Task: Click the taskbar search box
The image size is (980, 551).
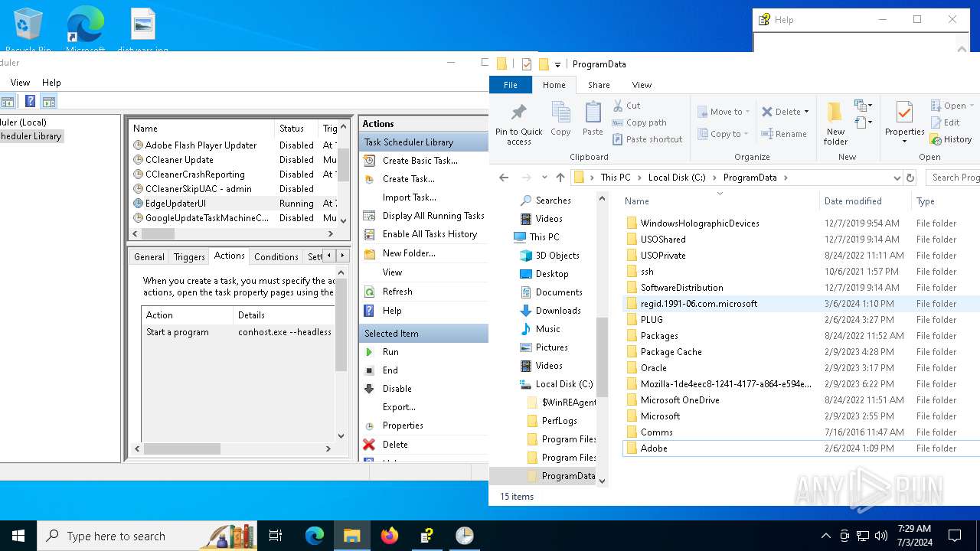Action: 147,536
